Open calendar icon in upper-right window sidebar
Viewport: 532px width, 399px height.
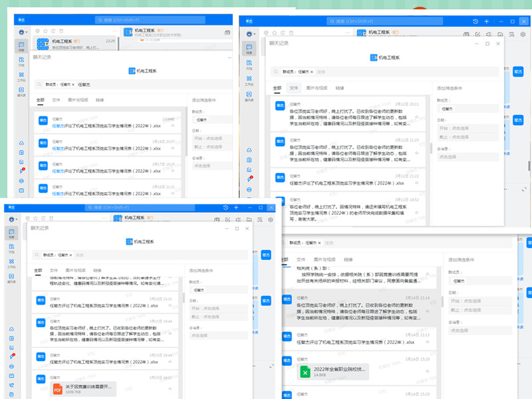point(249,160)
